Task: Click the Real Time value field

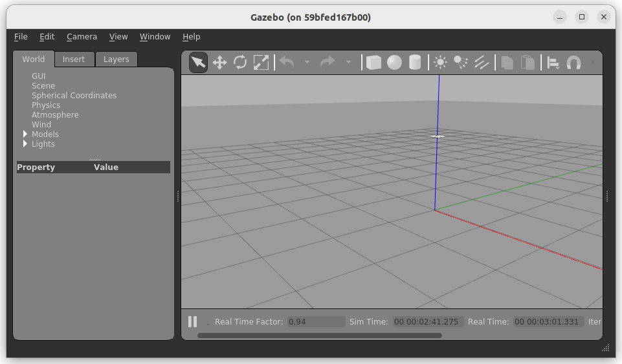Action: [x=549, y=321]
